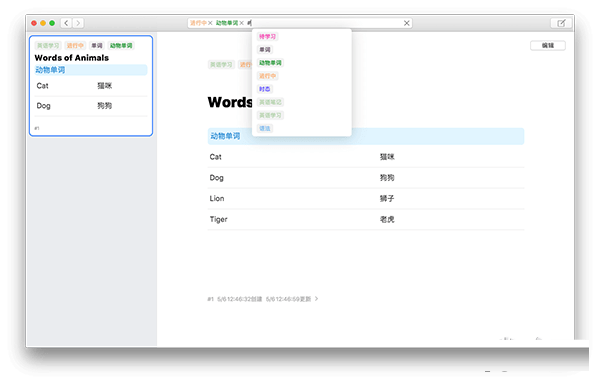Click the 动物单词 tag on the sidebar card
The image size is (600, 384).
coord(121,46)
